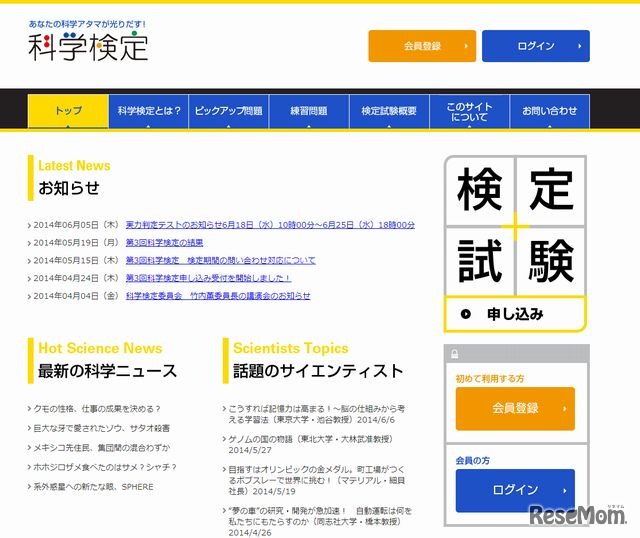Open the article クモの性格、仕事の成果を決める？
The image size is (640, 538).
(97, 409)
